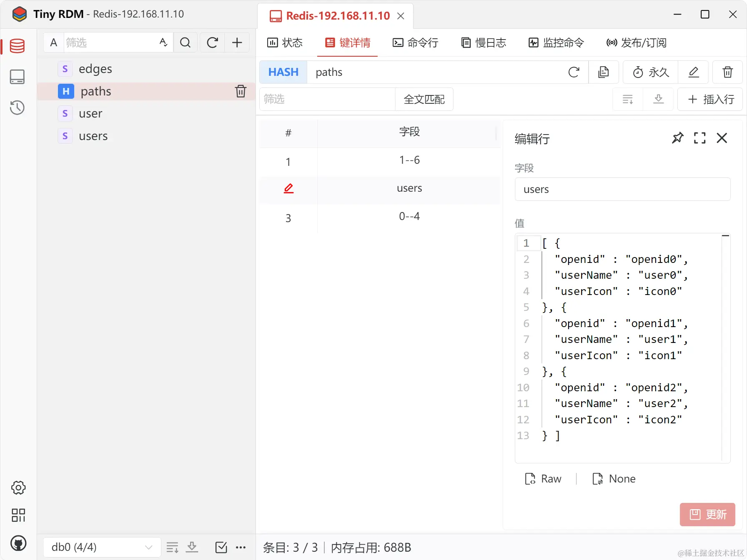The height and width of the screenshot is (560, 747).
Task: Open the full-text match mode selector
Action: coord(424,99)
